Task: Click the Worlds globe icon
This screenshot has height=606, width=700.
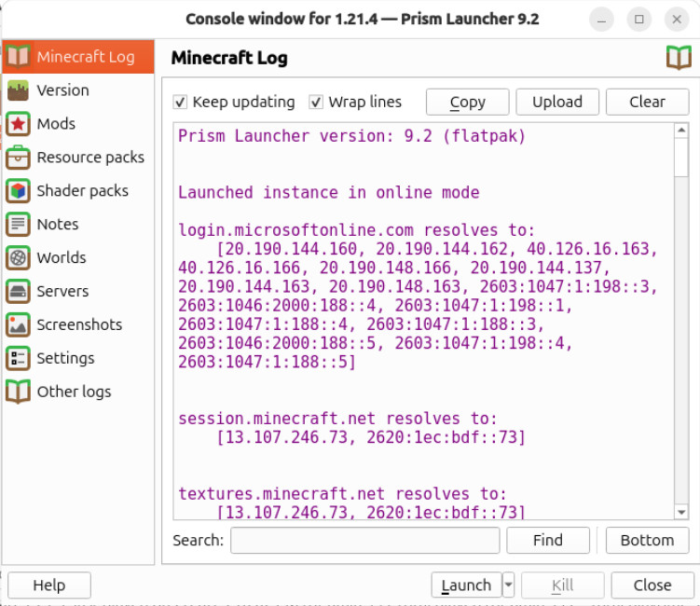Action: click(x=18, y=257)
